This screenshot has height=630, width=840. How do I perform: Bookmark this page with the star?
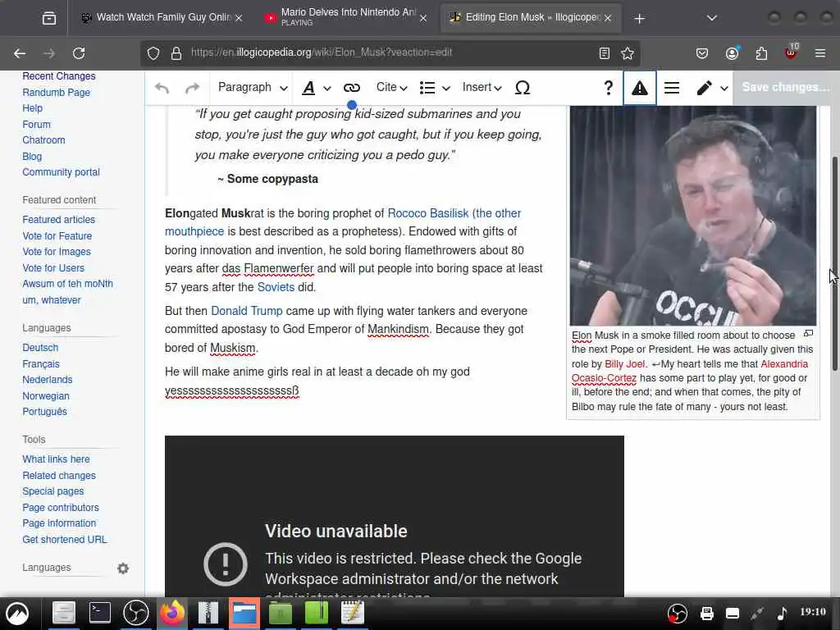pyautogui.click(x=628, y=53)
